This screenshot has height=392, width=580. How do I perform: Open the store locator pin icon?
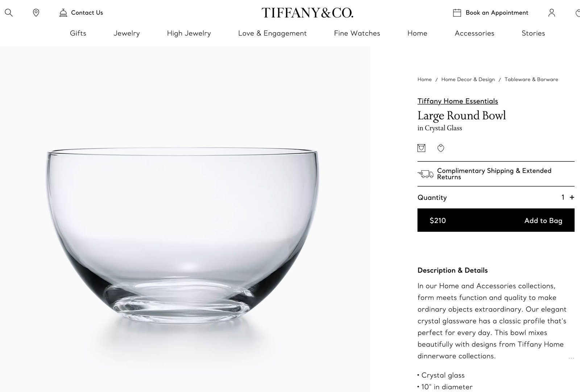click(36, 13)
